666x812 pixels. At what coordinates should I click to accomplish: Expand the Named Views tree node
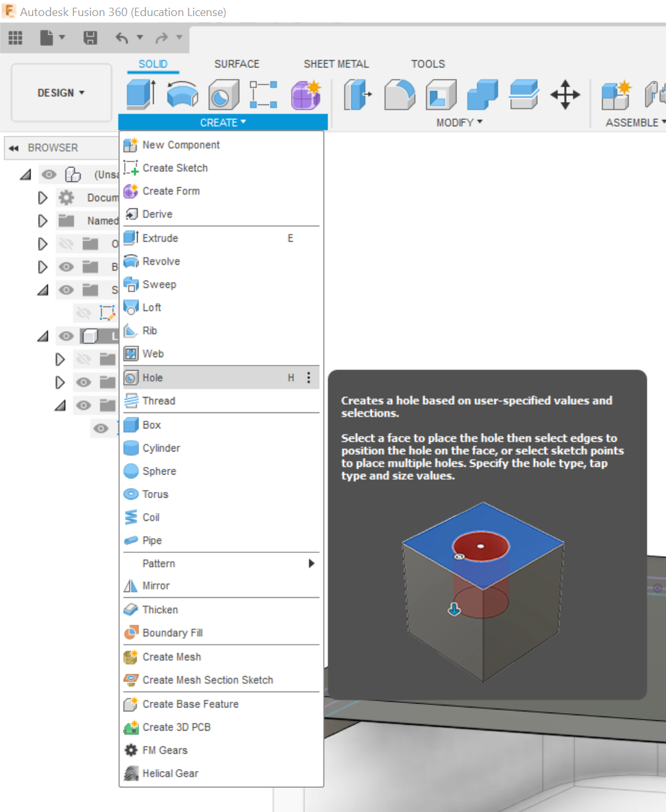(x=42, y=221)
